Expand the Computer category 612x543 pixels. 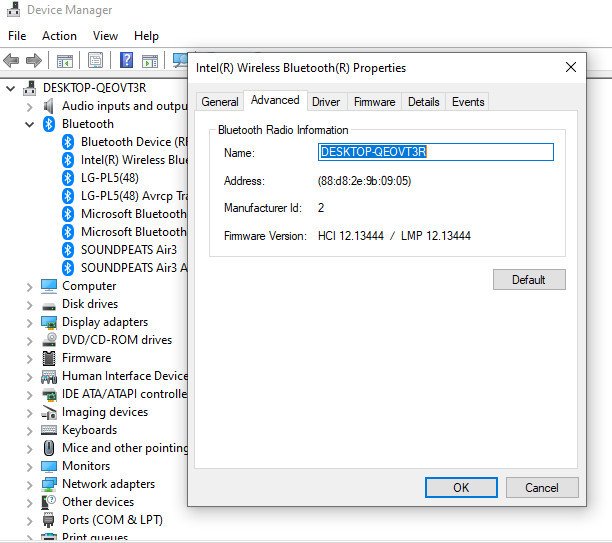pyautogui.click(x=28, y=286)
